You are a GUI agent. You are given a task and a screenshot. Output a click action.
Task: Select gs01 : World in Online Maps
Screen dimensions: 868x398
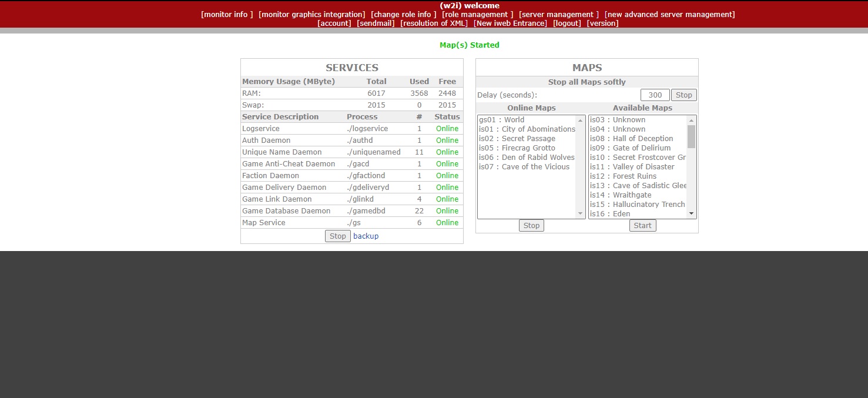pyautogui.click(x=501, y=120)
